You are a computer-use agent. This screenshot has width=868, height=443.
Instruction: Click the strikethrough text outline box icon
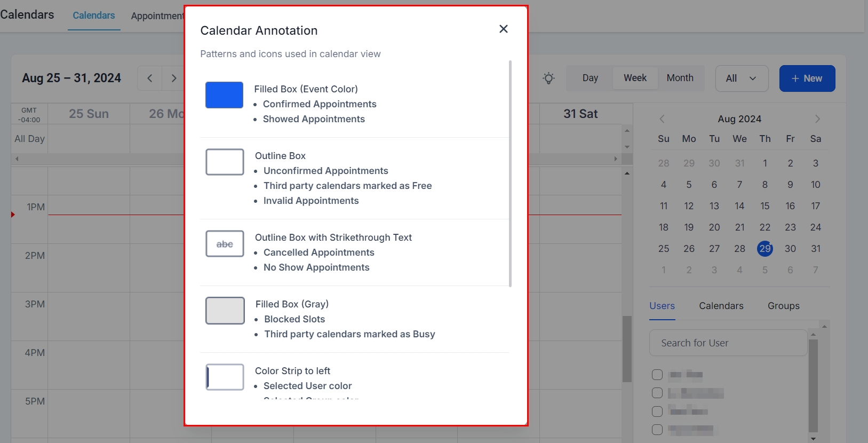tap(225, 244)
